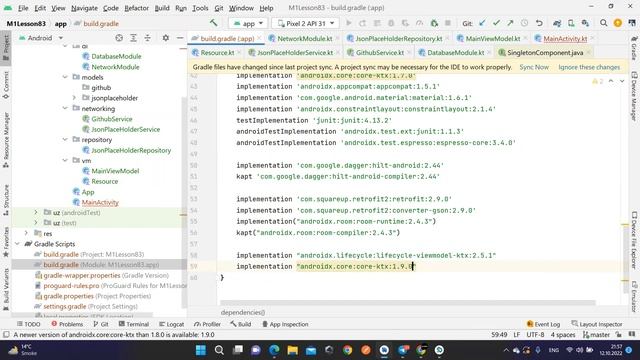The image size is (640, 360).
Task: Open the Pixel 2 API 31 device dropdown
Action: coord(306,23)
